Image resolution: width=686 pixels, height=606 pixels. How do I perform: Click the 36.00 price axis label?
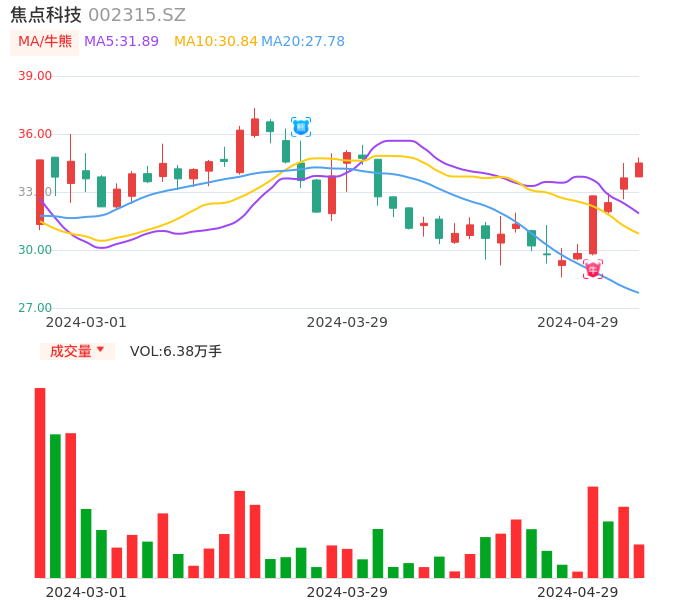(x=35, y=134)
